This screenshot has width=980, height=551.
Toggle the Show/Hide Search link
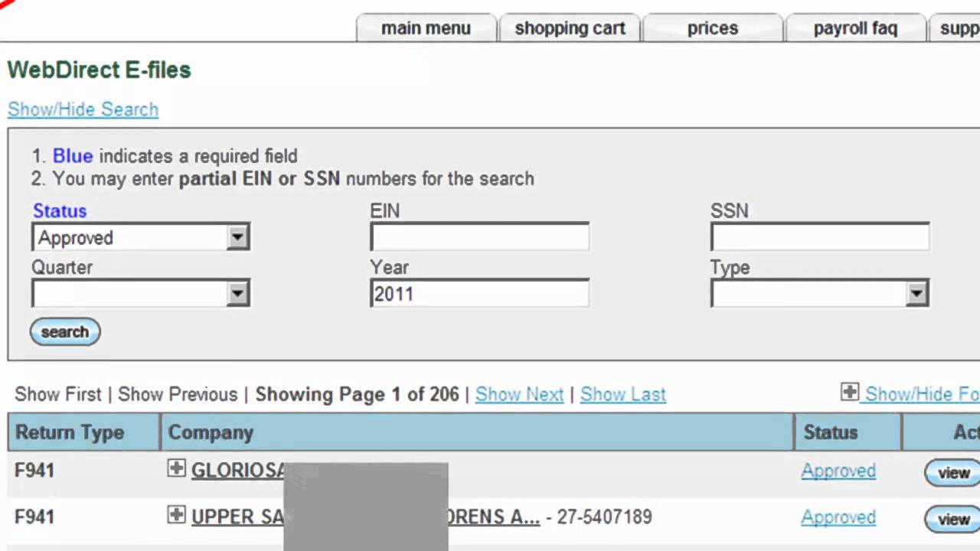click(x=83, y=109)
